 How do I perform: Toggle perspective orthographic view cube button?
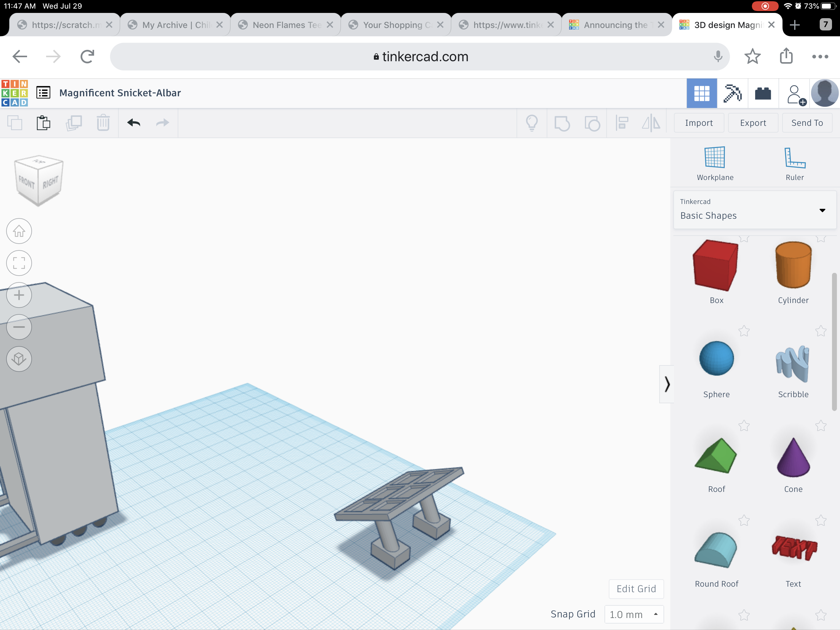19,359
